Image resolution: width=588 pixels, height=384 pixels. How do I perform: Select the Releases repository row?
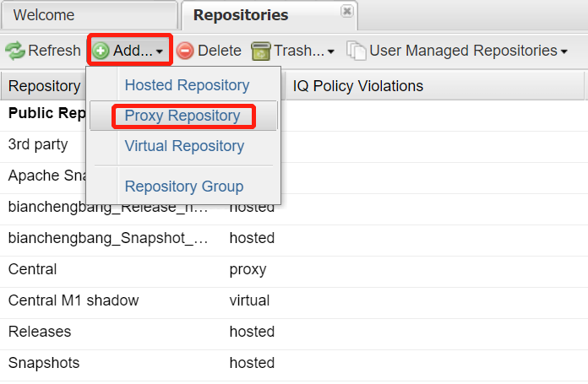point(40,332)
